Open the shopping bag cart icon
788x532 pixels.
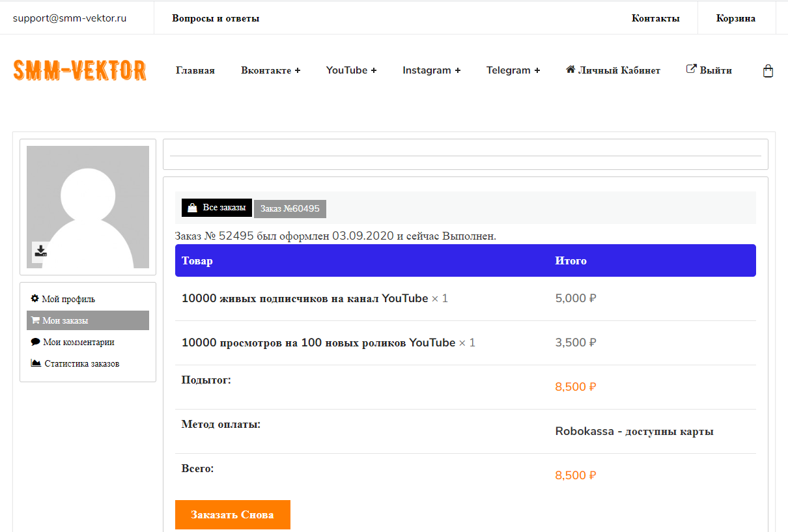[x=768, y=71]
